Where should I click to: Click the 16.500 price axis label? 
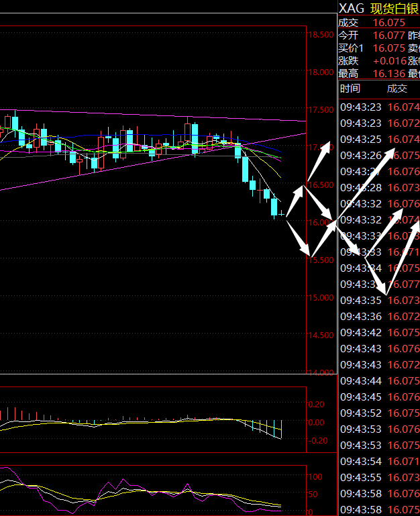[x=321, y=185]
